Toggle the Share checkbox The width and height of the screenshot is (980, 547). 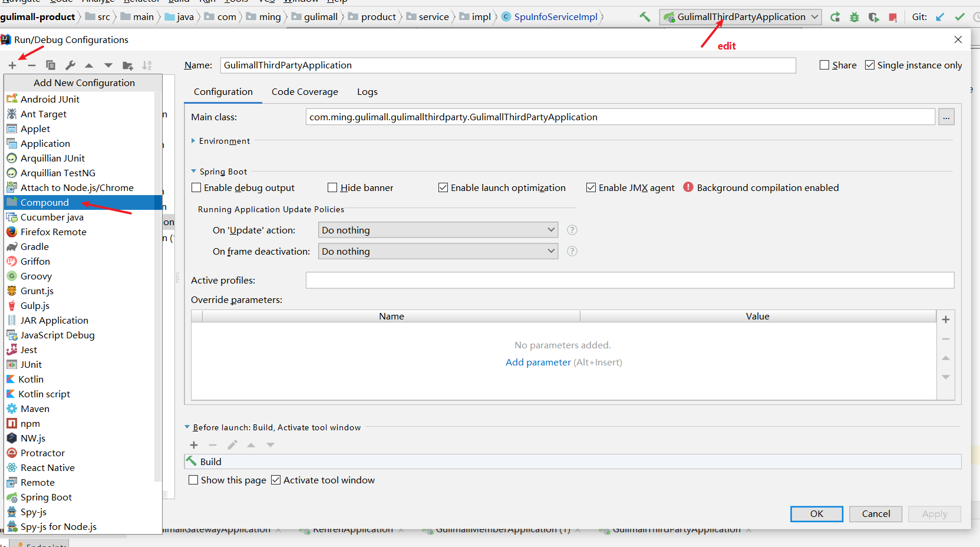coord(824,65)
